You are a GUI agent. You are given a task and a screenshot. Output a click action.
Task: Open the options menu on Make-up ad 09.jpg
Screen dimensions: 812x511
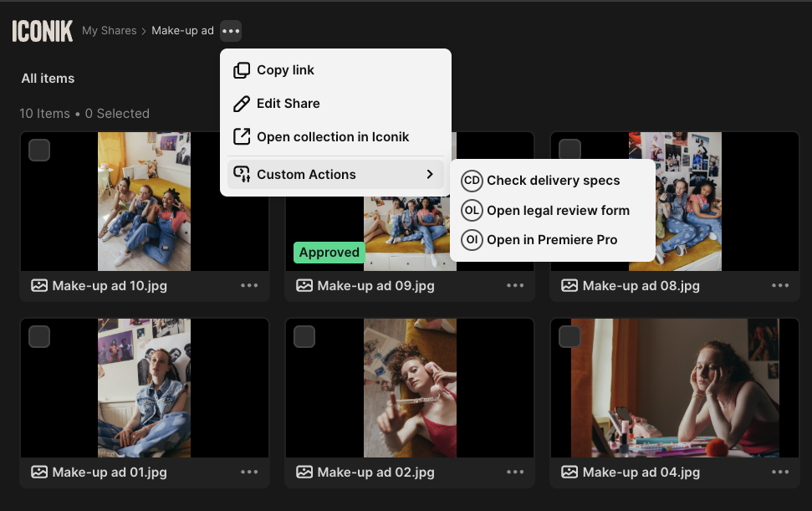point(515,285)
